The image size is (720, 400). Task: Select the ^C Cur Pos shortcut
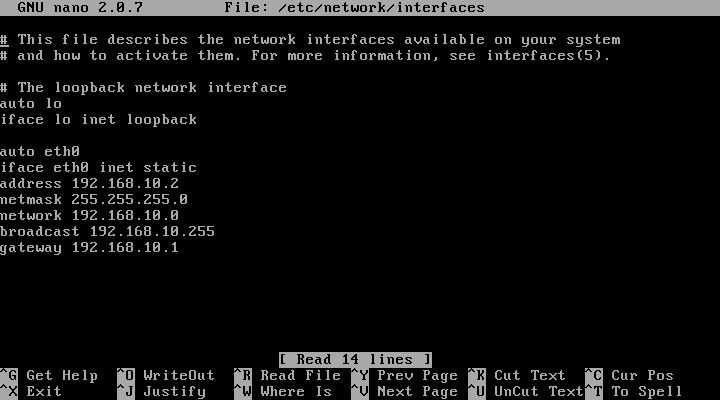(630, 376)
